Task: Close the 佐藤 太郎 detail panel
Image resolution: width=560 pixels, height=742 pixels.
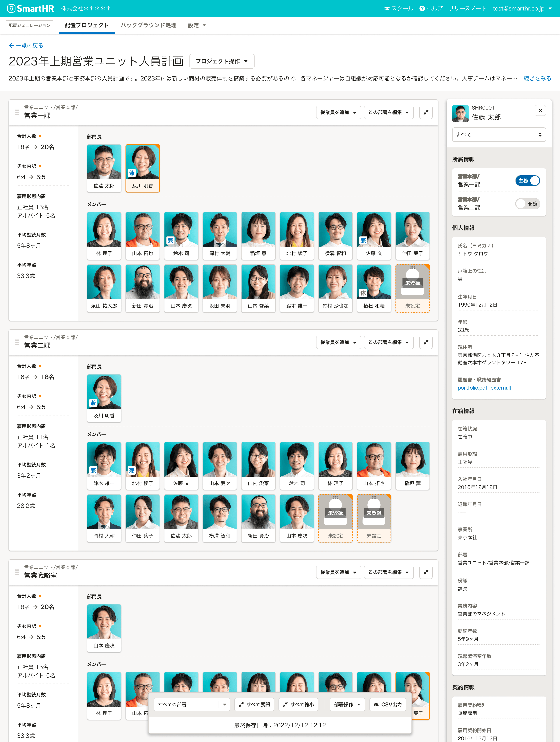Action: [540, 110]
